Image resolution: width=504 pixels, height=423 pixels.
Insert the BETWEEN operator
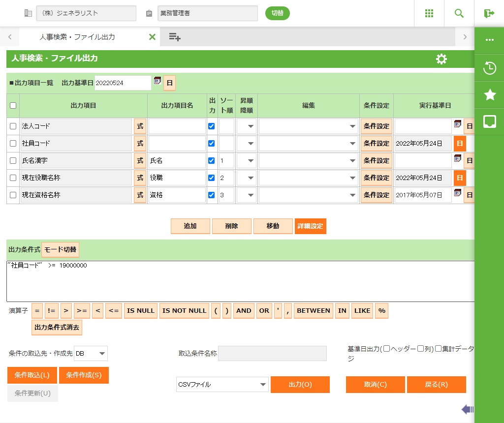(314, 311)
